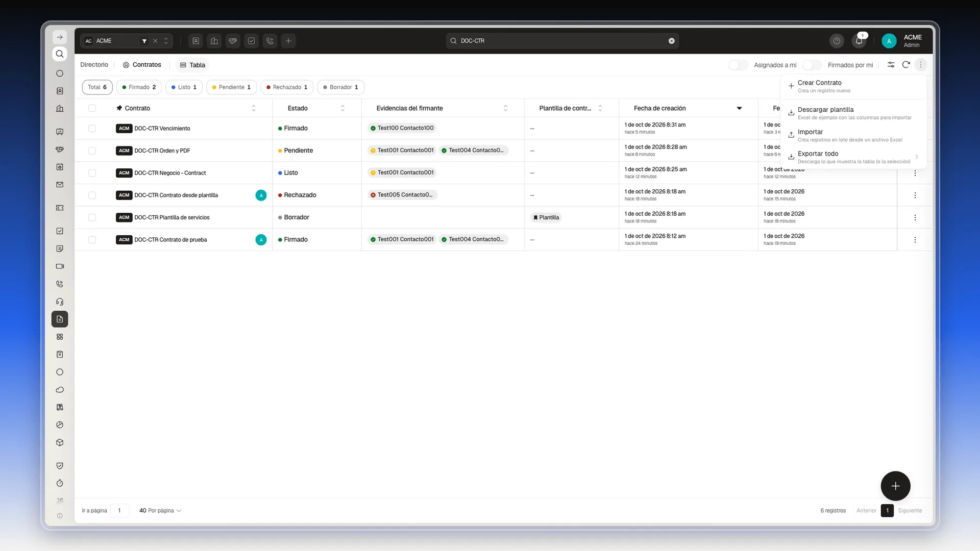This screenshot has height=551, width=980.
Task: Check the DOC-CTR Vencimiento row checkbox
Action: [92, 129]
